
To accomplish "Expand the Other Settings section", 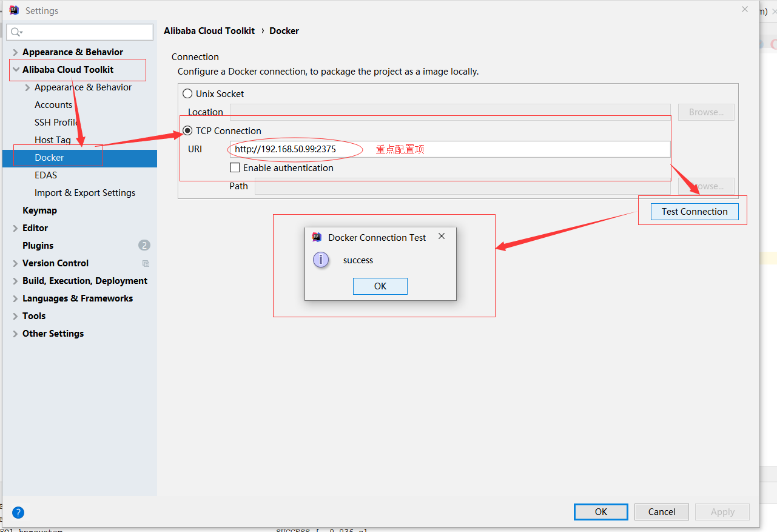I will (x=16, y=334).
